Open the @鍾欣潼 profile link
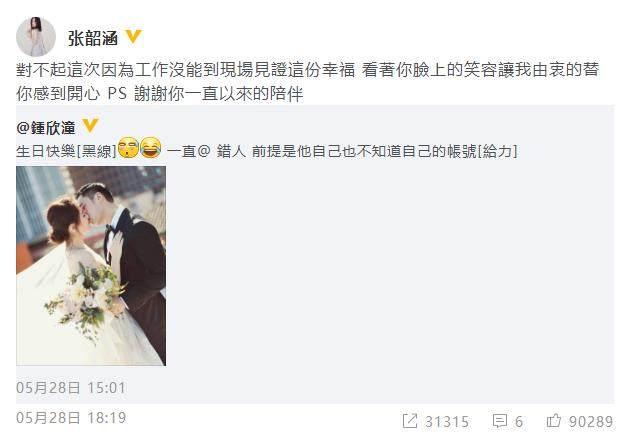Screen dimensions: 630x447 click(46, 128)
